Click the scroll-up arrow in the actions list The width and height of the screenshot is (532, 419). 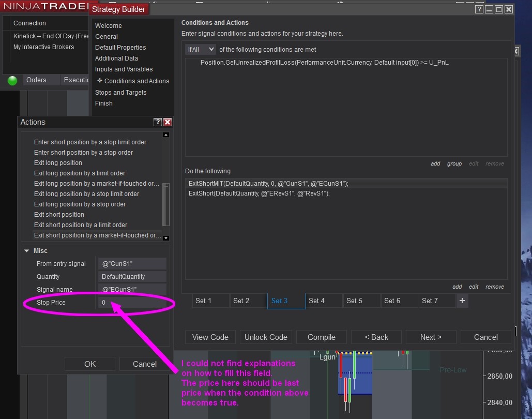click(166, 136)
